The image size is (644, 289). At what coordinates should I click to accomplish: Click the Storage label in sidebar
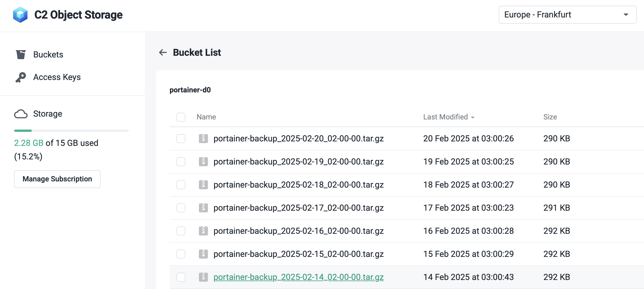pos(48,114)
